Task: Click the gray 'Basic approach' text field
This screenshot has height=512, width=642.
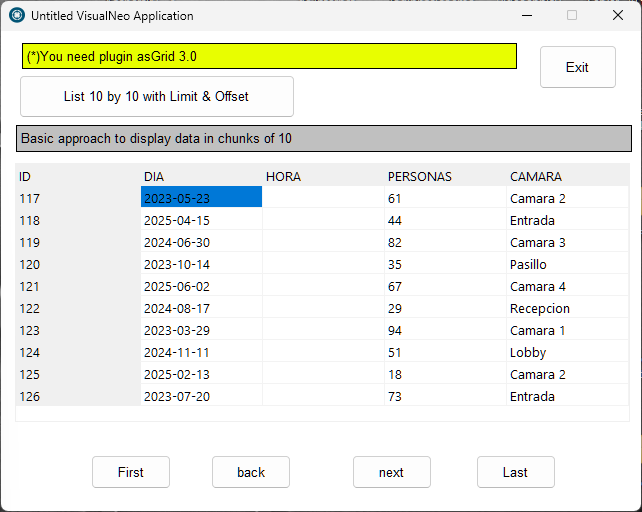Action: pyautogui.click(x=324, y=138)
